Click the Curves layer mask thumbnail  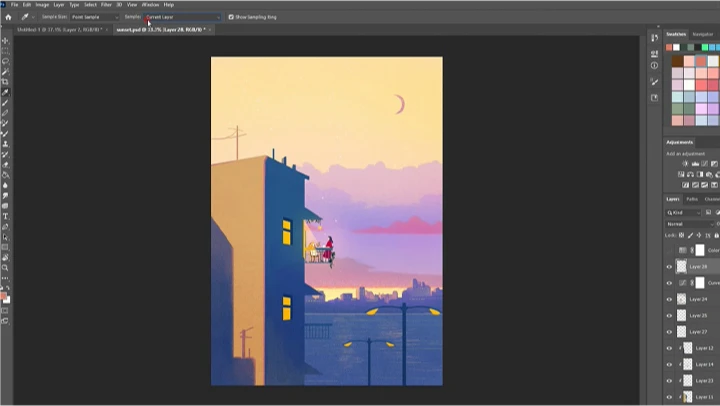pos(700,283)
